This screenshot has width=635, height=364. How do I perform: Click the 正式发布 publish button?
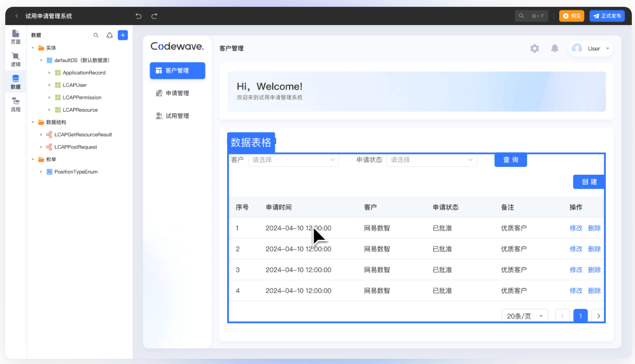point(607,16)
